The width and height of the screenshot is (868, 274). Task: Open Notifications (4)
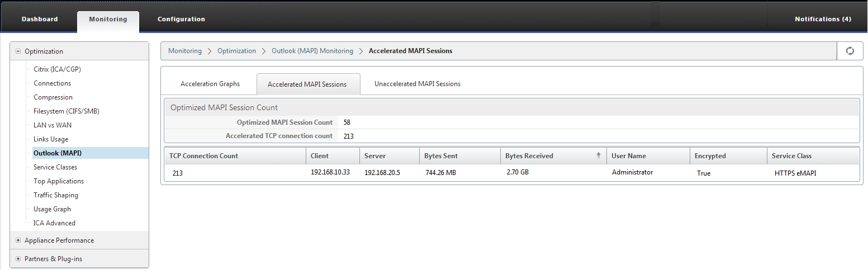[x=823, y=20]
